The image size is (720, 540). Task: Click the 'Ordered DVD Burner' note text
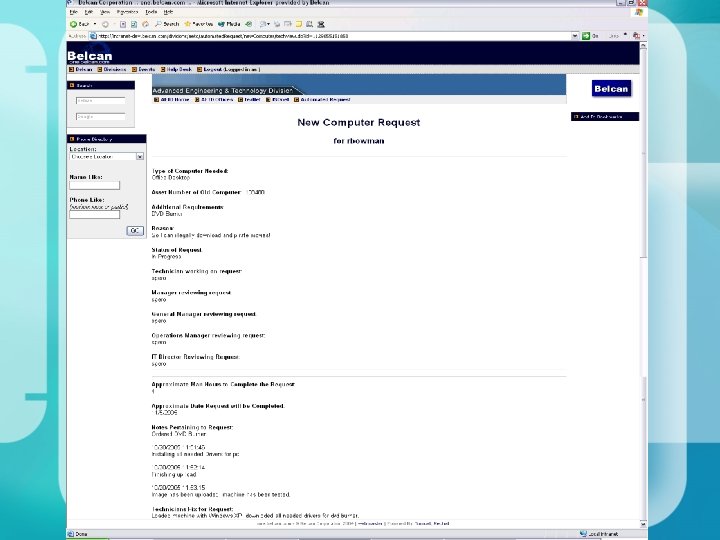tap(179, 434)
